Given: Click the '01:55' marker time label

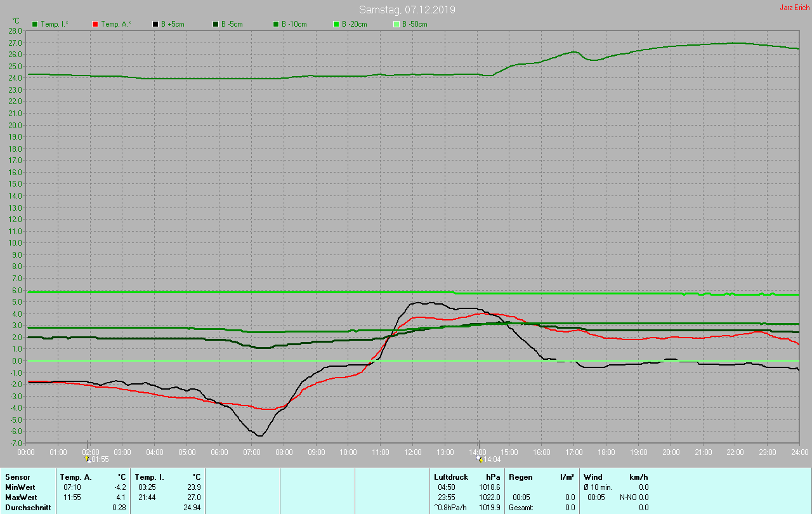Looking at the screenshot, I should (100, 459).
